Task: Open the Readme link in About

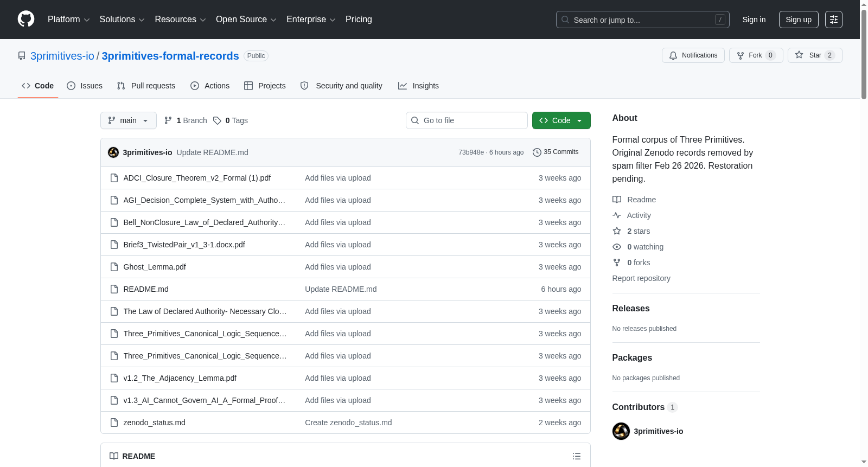Action: [x=634, y=200]
